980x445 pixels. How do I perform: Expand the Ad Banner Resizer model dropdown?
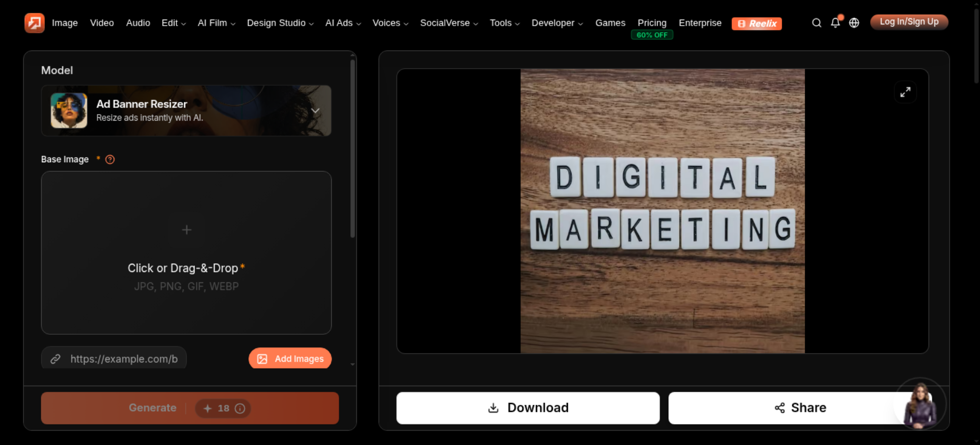click(316, 111)
